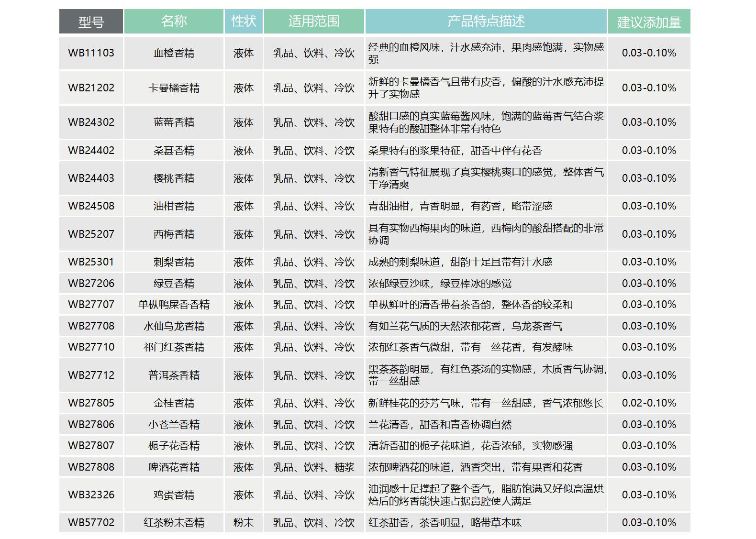Viewport: 756px width, 539px height.
Task: Select model cell WB24402
Action: tap(91, 151)
